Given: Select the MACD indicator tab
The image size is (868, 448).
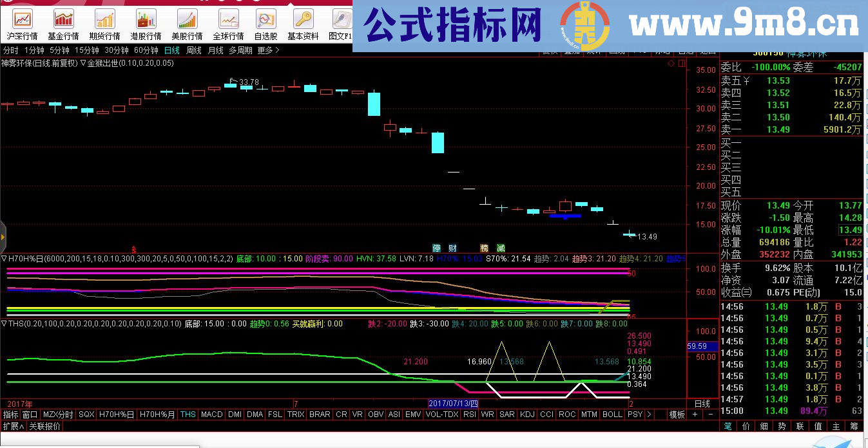Looking at the screenshot, I should [211, 415].
